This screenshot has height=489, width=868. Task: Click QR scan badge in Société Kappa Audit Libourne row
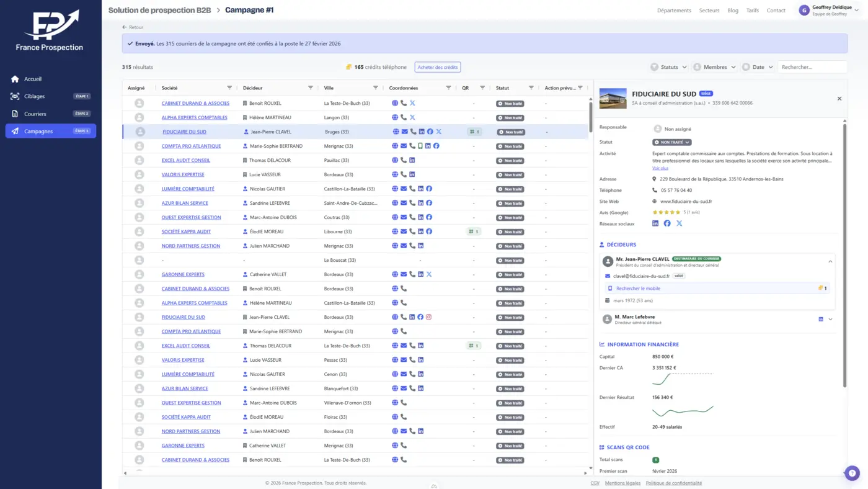474,231
